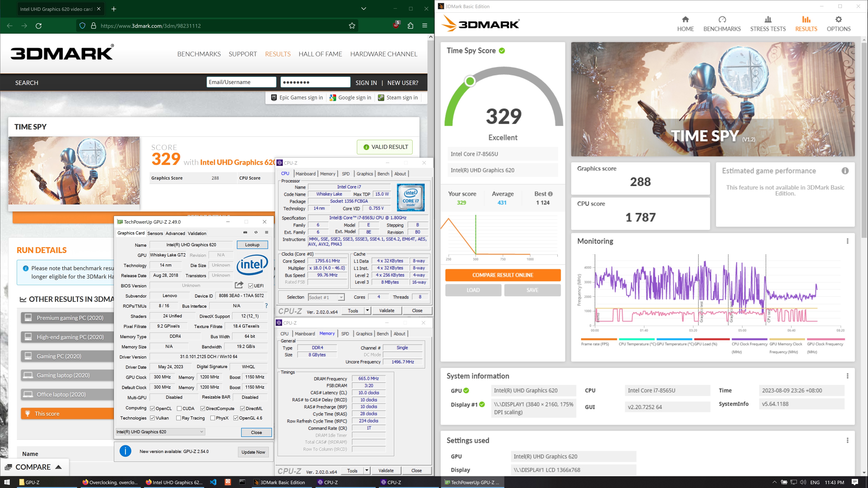Click the GPU-Z refresh icon
The image size is (868, 488).
[x=256, y=232]
